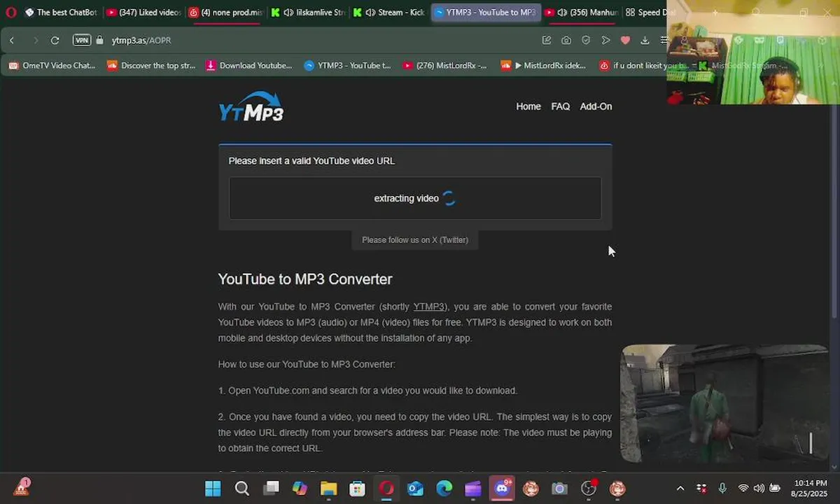The height and width of the screenshot is (504, 840).
Task: Click the Please follow us on X (Twitter) button
Action: (x=415, y=239)
